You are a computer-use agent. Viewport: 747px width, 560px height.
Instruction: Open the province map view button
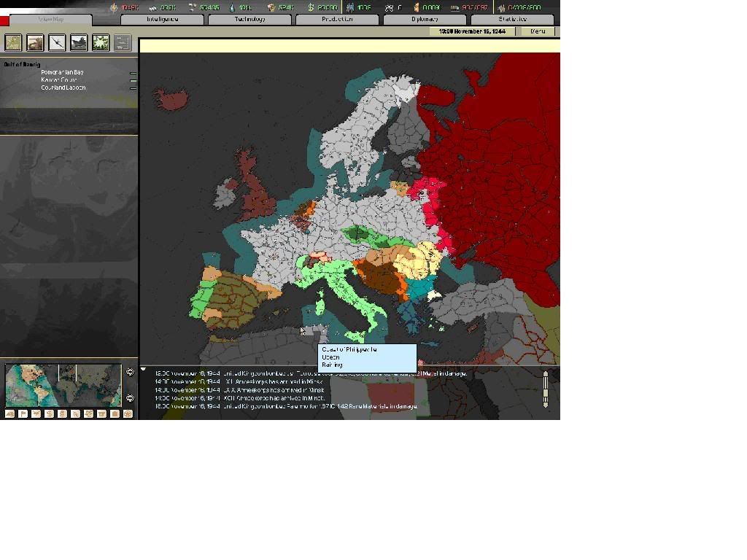tap(13, 42)
